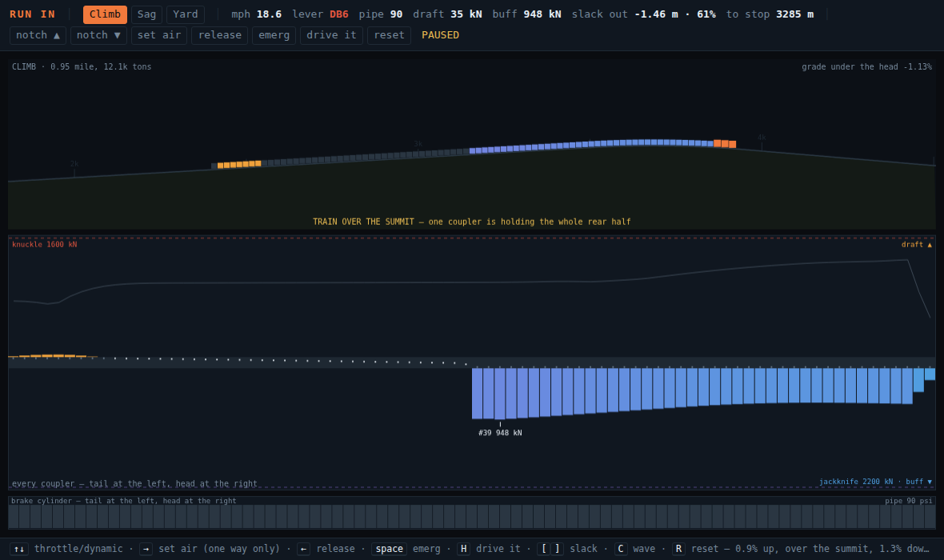Image resolution: width=944 pixels, height=560 pixels.
Task: Open the Yard scenario tab
Action: [186, 14]
